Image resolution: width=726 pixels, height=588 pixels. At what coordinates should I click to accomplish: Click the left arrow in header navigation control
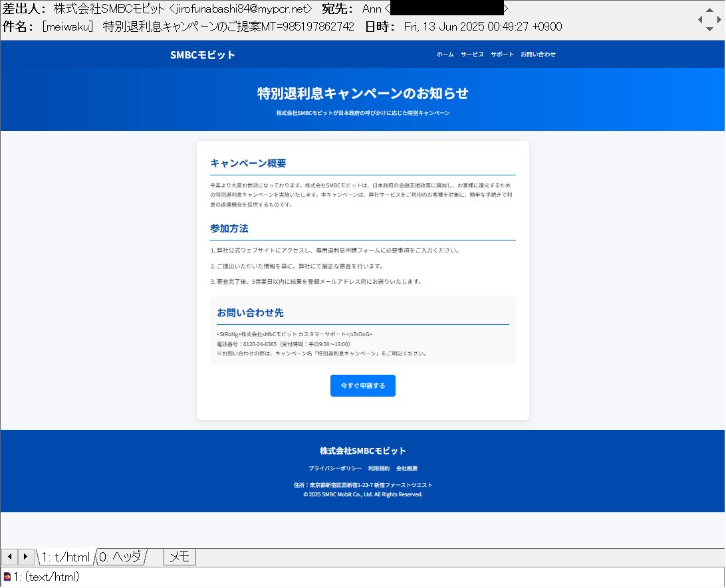tap(700, 19)
